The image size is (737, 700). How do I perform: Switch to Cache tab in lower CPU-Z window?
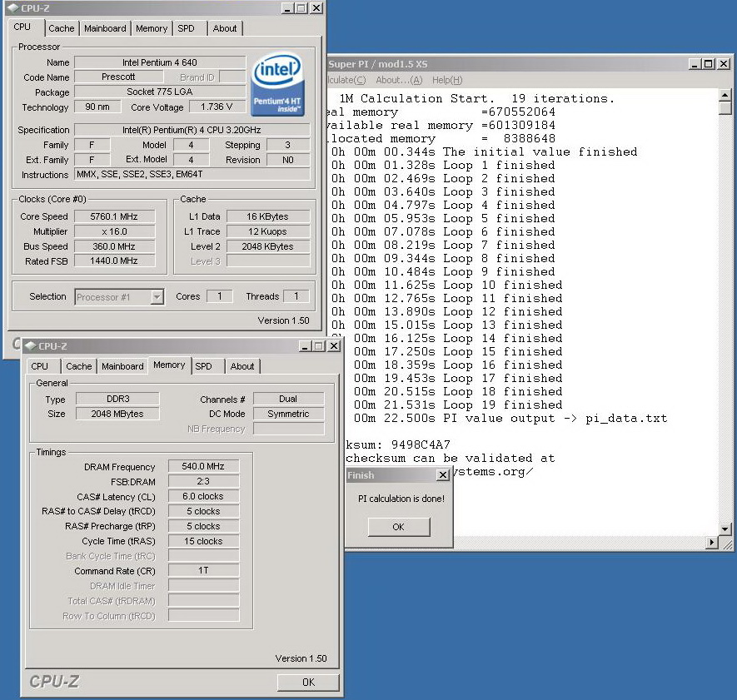click(x=78, y=366)
